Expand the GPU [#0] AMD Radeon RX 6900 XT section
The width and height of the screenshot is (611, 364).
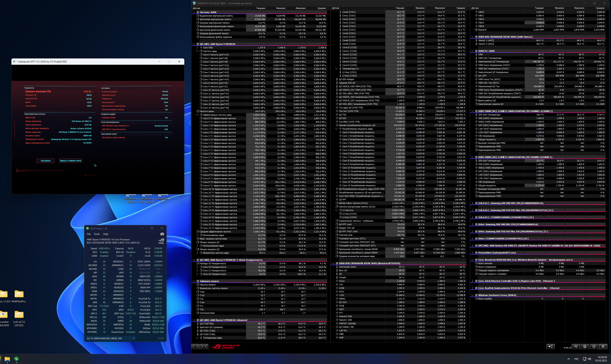pos(472,246)
